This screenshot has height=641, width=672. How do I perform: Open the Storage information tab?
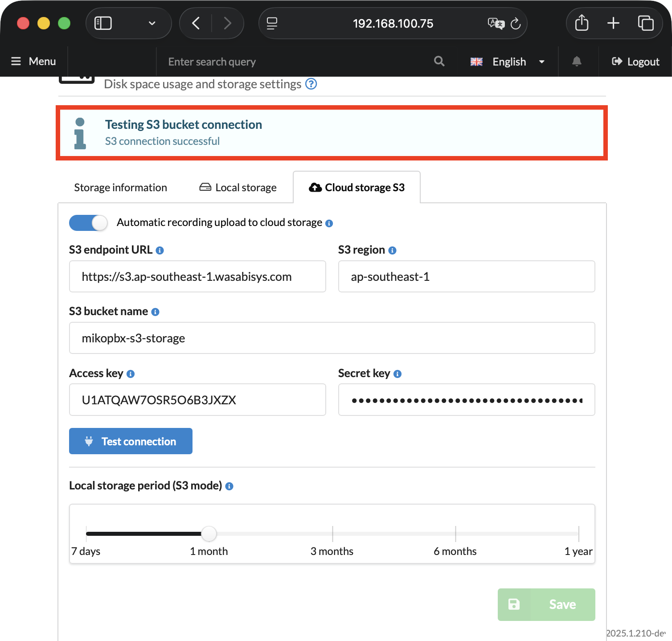[x=120, y=188]
